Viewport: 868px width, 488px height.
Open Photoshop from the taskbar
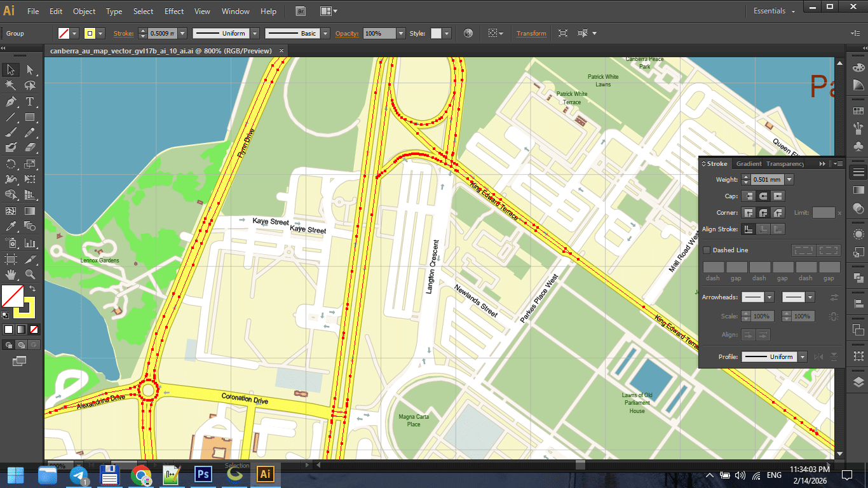point(203,475)
